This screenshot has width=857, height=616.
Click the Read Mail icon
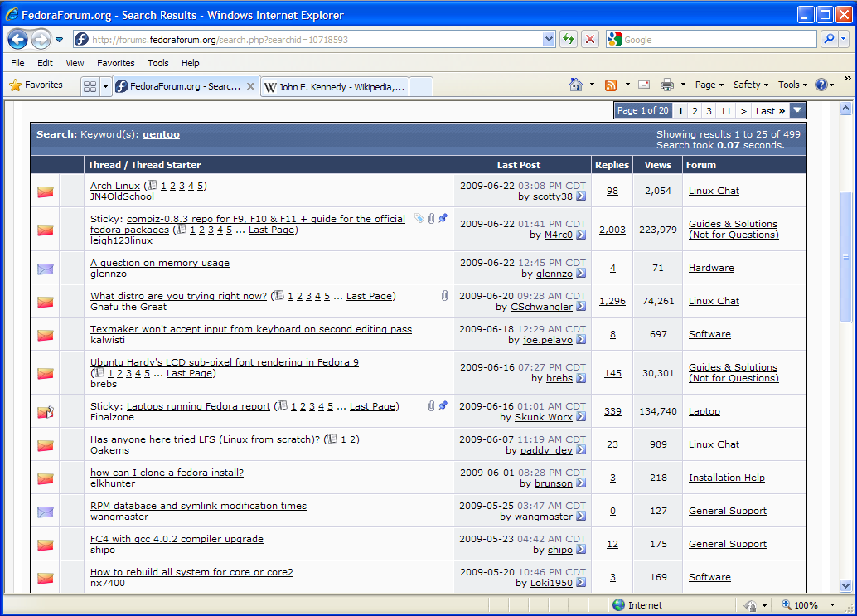(x=644, y=85)
